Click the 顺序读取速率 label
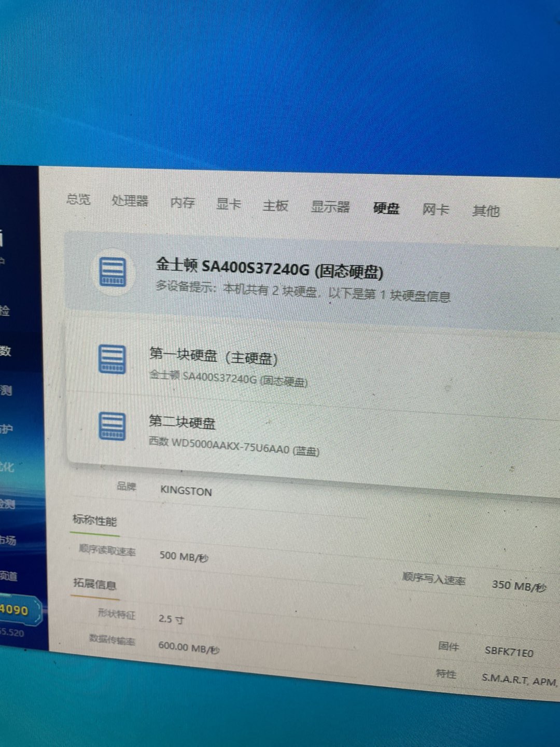 107,550
